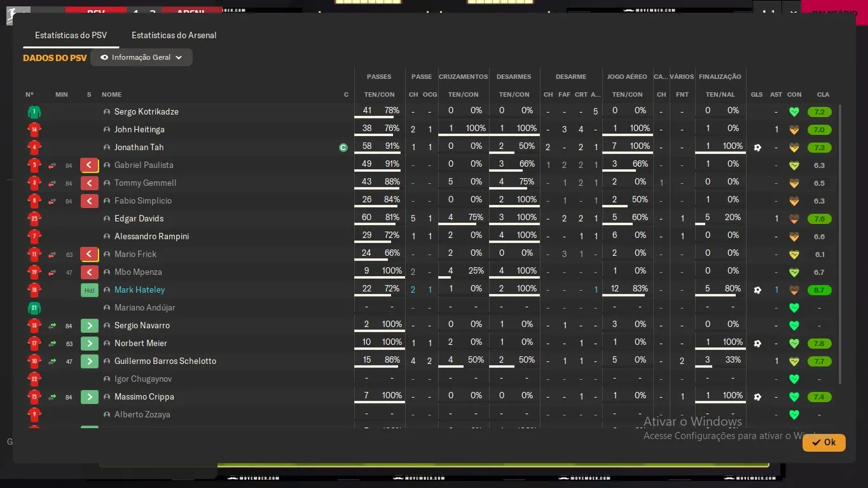Sort by the NOME column header
Viewport: 868px width, 488px height.
[x=111, y=95]
